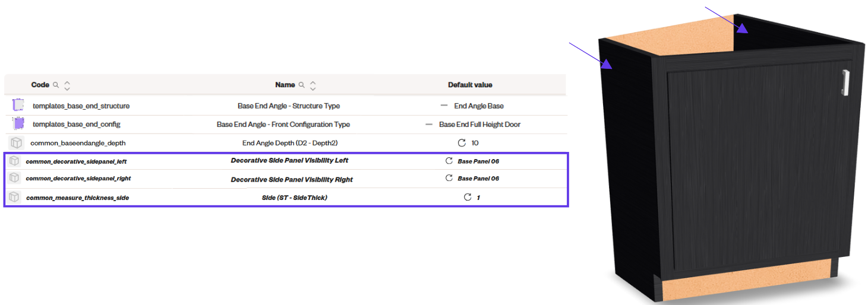Click the cube icon for common_decorative_sidepanel_right
This screenshot has height=305, width=868.
[x=14, y=178]
